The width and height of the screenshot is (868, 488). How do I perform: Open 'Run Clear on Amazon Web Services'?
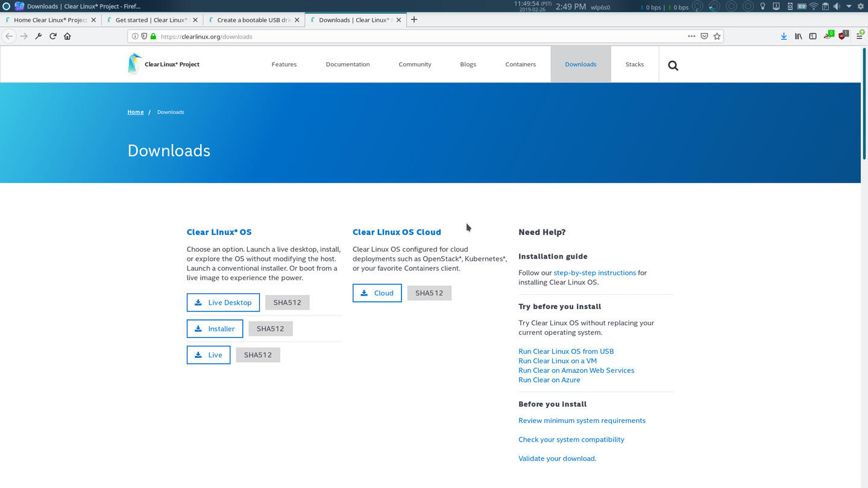coord(576,371)
